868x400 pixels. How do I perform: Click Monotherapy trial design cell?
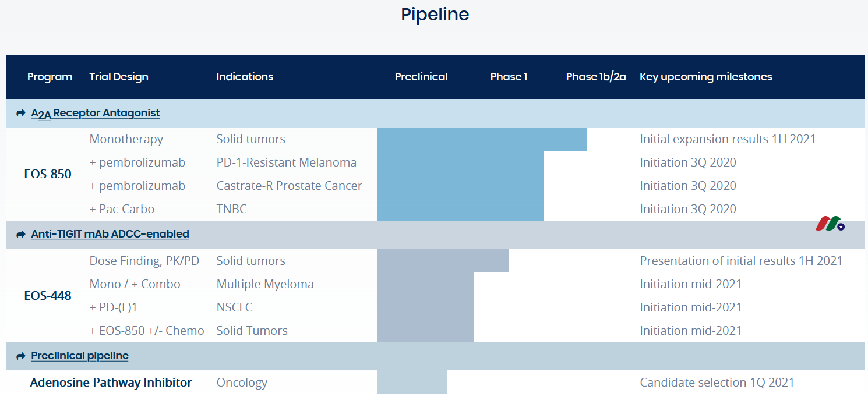point(126,139)
